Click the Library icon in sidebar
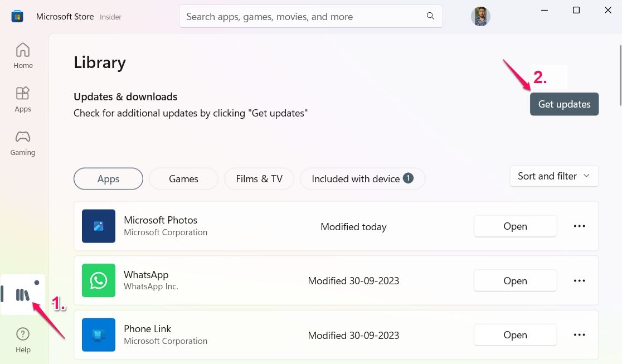The width and height of the screenshot is (622, 364). coord(22,294)
